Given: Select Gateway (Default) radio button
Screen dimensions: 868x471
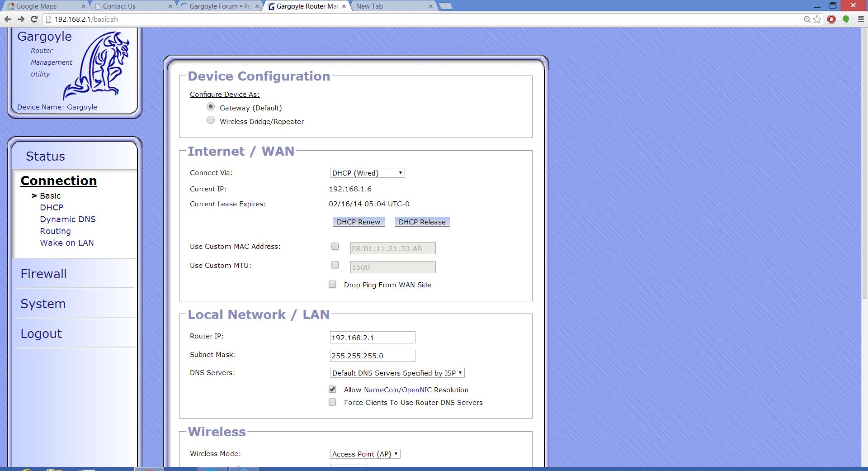Looking at the screenshot, I should [x=211, y=107].
